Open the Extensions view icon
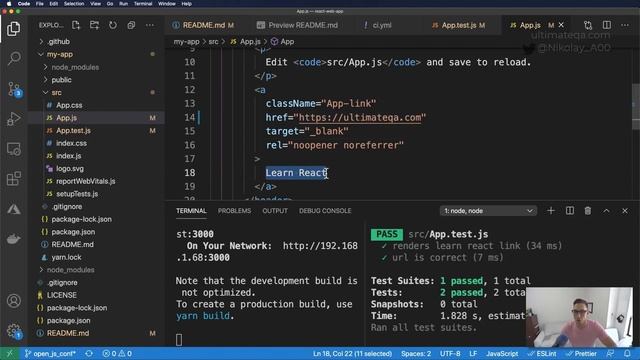Screen dimensions: 640x360 coord(14,178)
